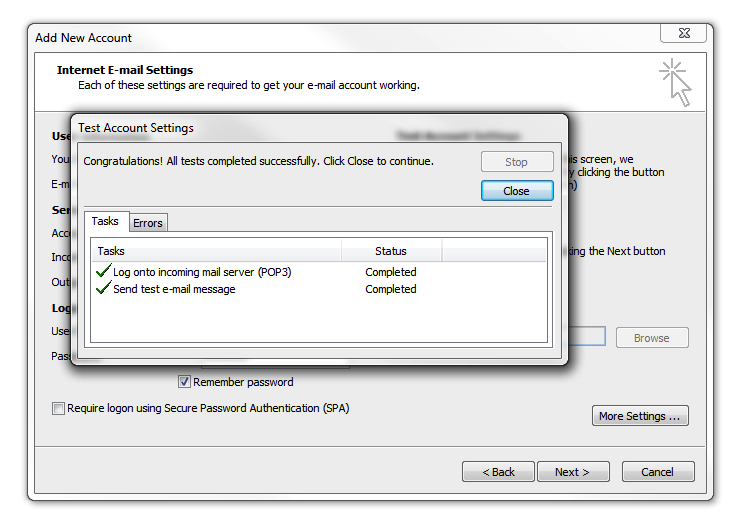Cancel the account setup

pyautogui.click(x=658, y=471)
